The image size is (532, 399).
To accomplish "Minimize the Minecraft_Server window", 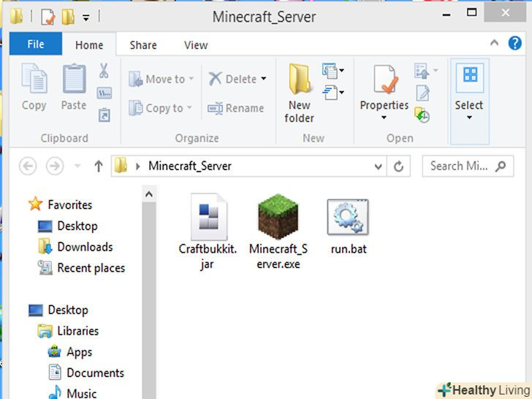I will [446, 15].
